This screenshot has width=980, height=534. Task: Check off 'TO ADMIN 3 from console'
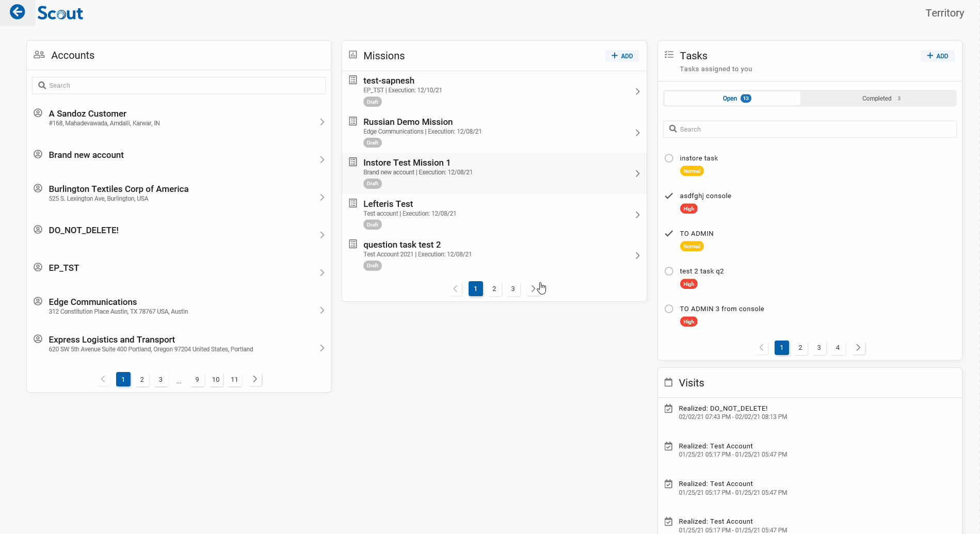click(x=669, y=309)
